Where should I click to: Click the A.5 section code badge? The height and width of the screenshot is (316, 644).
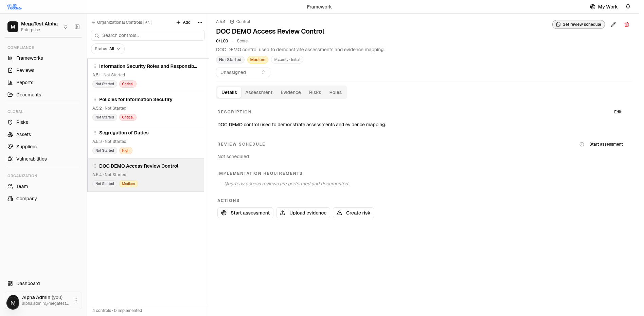click(148, 22)
